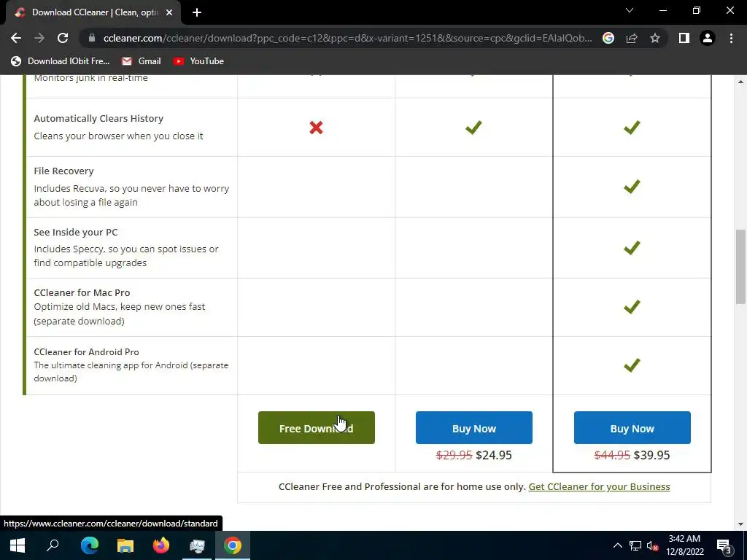This screenshot has width=747, height=560.
Task: Click the CCleaner for Android Pro heading
Action: click(86, 352)
